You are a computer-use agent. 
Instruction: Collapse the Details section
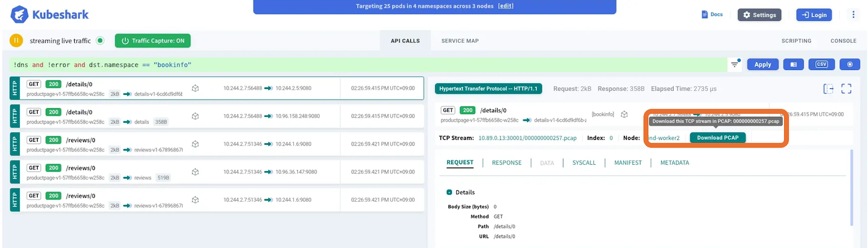tap(450, 192)
